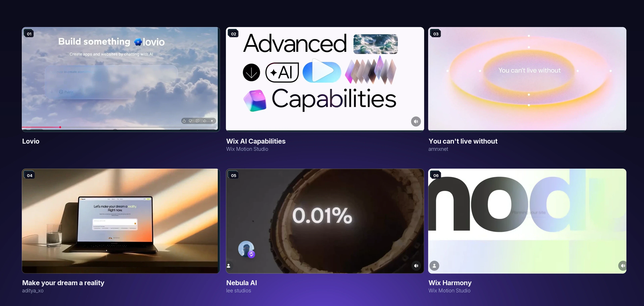Click the blue lovio logo icon
Screen dimensions: 644x306
pyautogui.click(x=138, y=42)
